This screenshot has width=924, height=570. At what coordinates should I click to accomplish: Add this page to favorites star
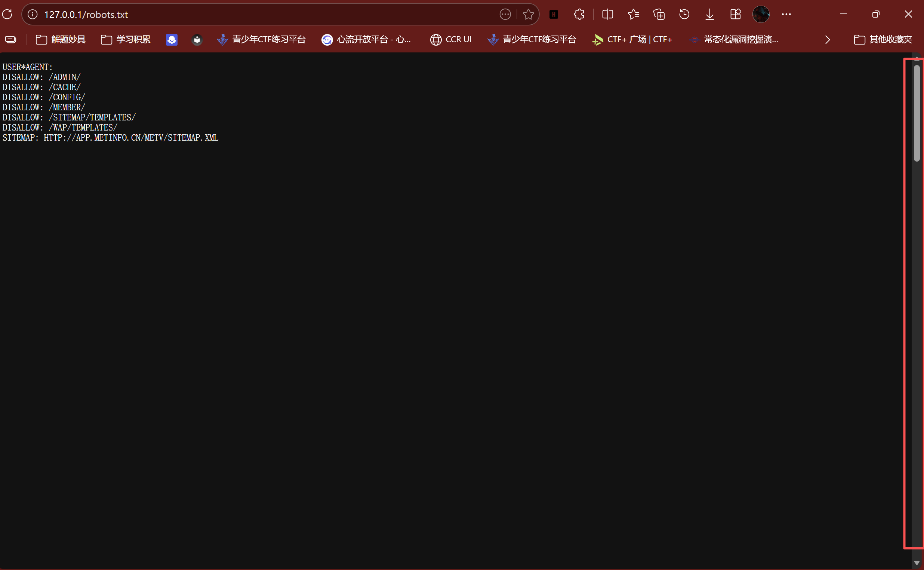528,14
